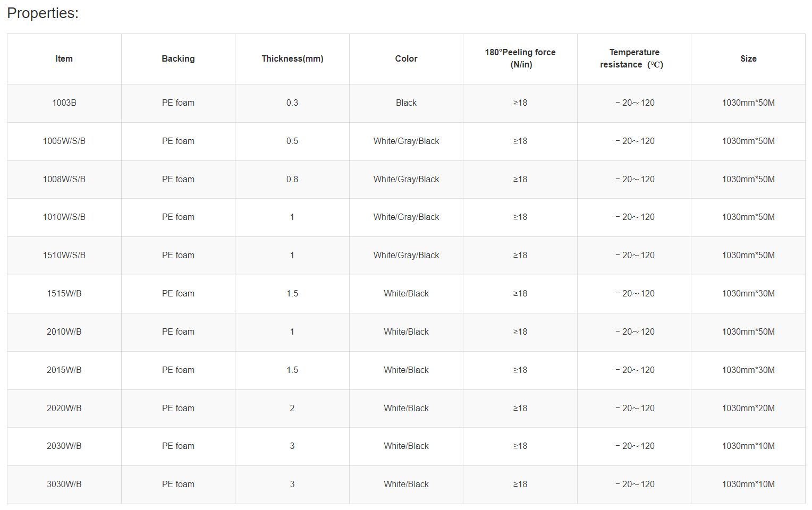Screen dimensions: 812x510
Task: Select the 1008W/S/B item cell
Action: pos(64,179)
